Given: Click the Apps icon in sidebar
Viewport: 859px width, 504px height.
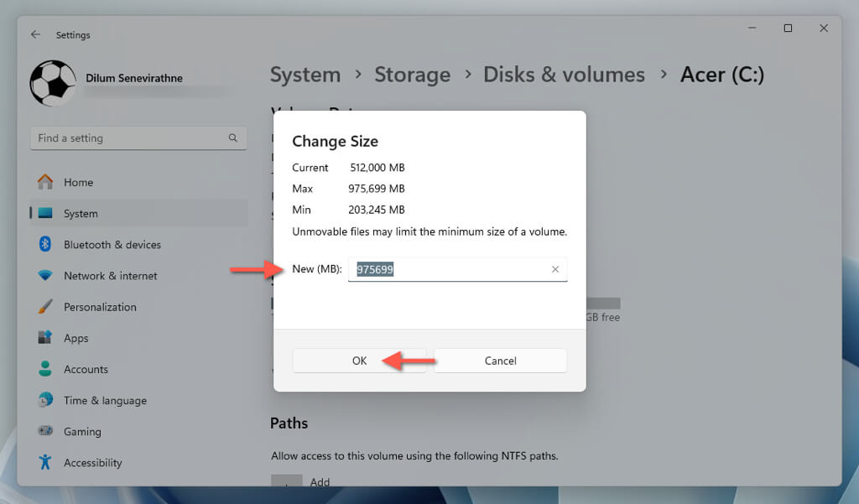Looking at the screenshot, I should (x=45, y=338).
